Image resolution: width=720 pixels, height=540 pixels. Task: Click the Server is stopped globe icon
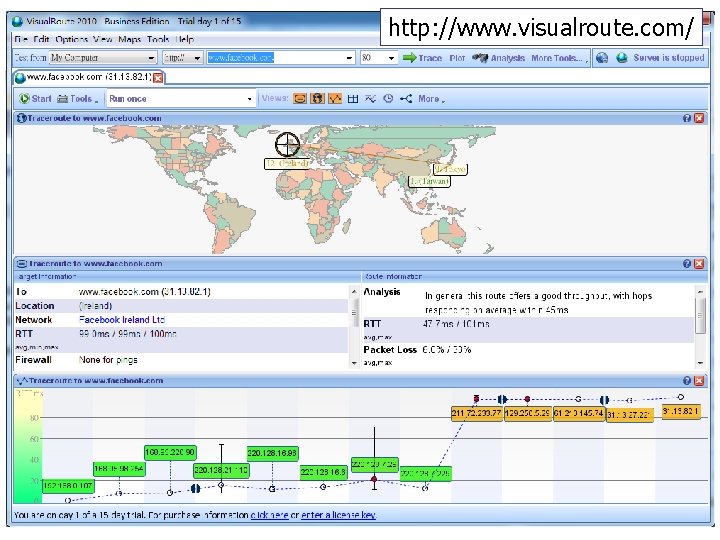pyautogui.click(x=622, y=58)
